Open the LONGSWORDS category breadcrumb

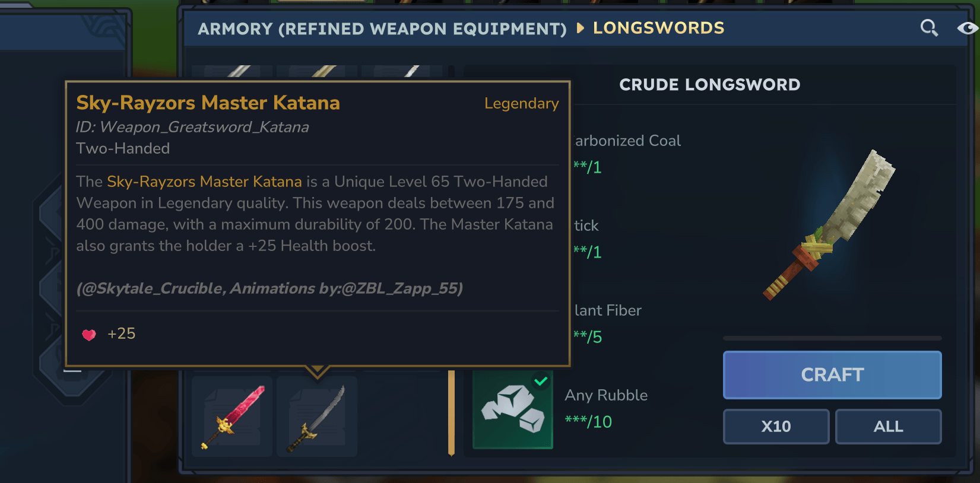658,28
